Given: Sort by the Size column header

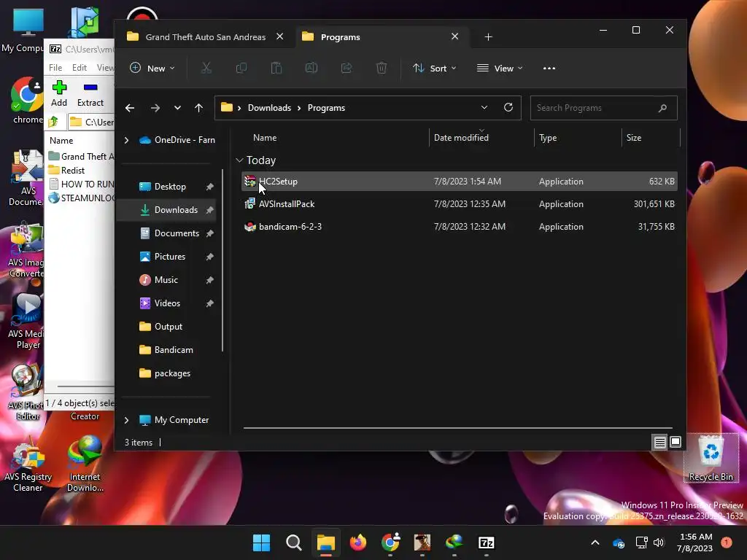Looking at the screenshot, I should pyautogui.click(x=634, y=138).
